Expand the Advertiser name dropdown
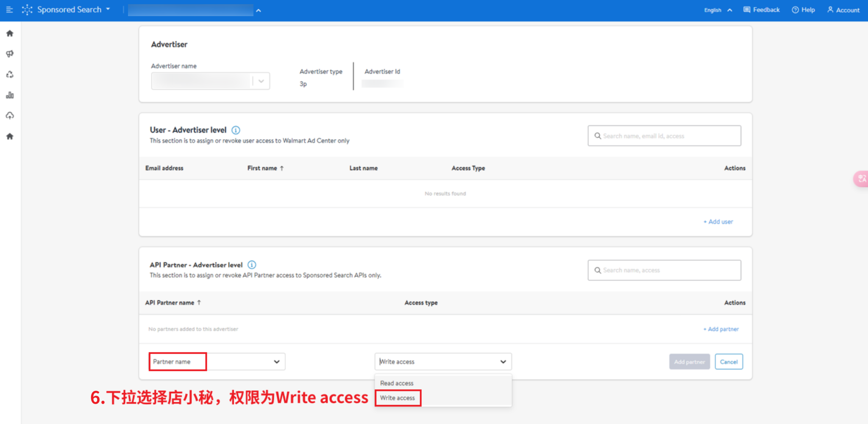The height and width of the screenshot is (424, 868). coord(261,81)
